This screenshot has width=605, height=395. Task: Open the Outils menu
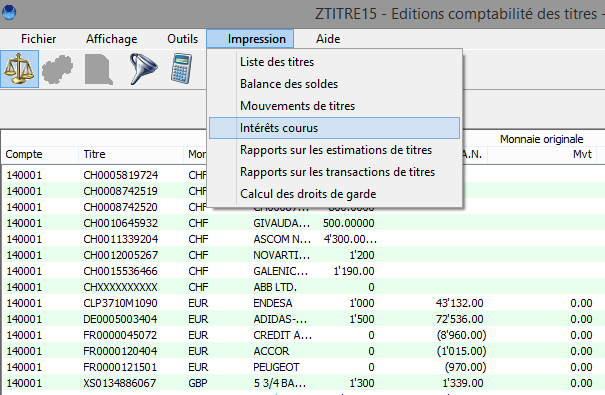tap(183, 39)
